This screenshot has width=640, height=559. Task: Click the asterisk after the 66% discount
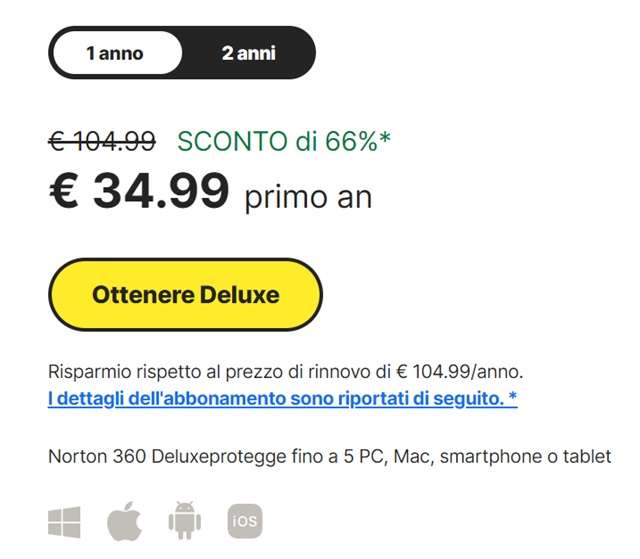(386, 140)
